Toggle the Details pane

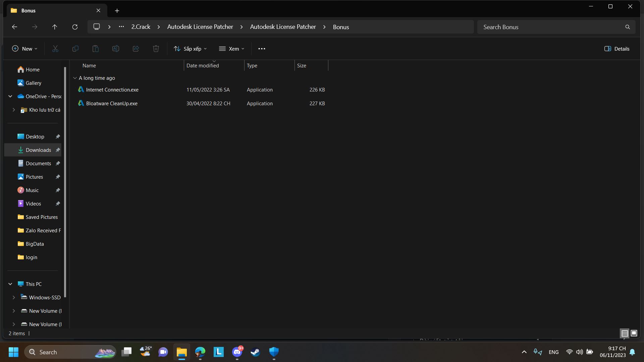tap(616, 49)
